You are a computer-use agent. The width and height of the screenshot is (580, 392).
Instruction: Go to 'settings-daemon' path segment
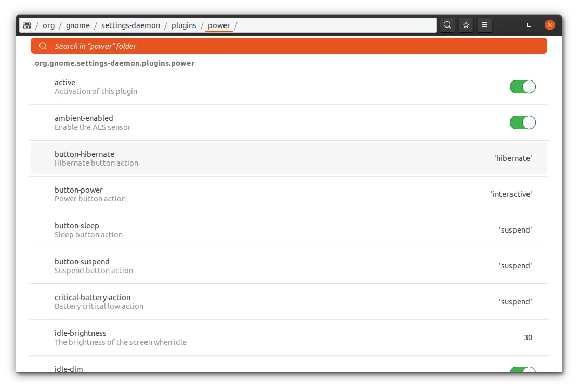(130, 25)
